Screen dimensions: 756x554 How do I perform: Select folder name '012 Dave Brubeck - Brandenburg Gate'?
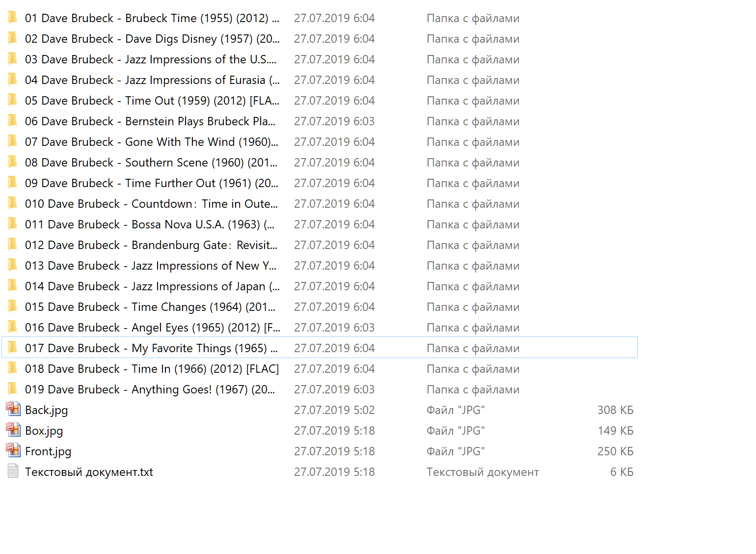coord(151,245)
